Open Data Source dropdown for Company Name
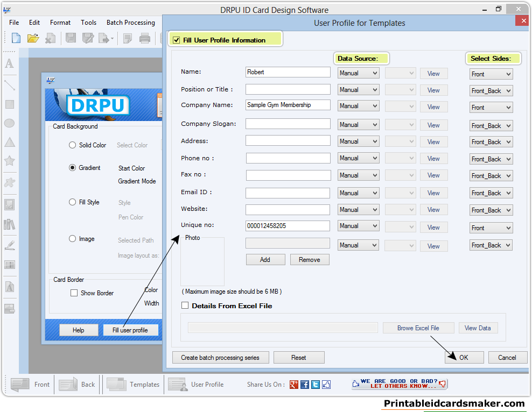Viewport: 532px width, 412px height. [x=358, y=106]
